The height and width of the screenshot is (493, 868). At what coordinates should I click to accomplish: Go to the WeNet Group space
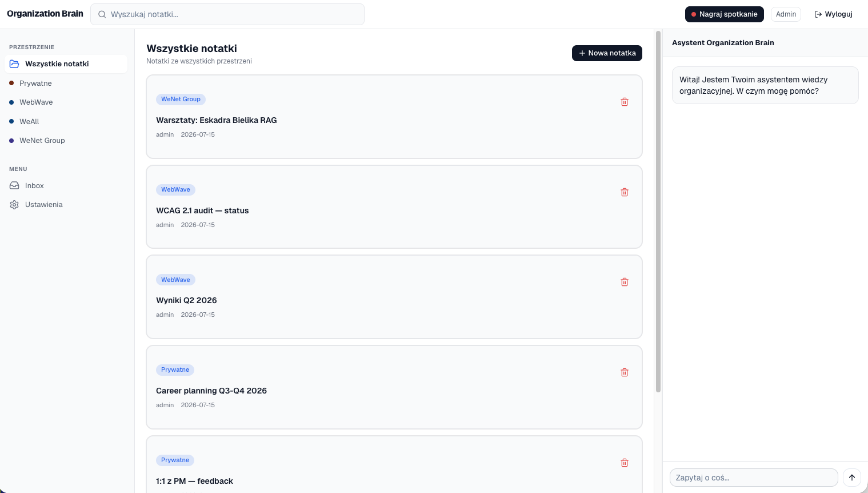(x=66, y=141)
